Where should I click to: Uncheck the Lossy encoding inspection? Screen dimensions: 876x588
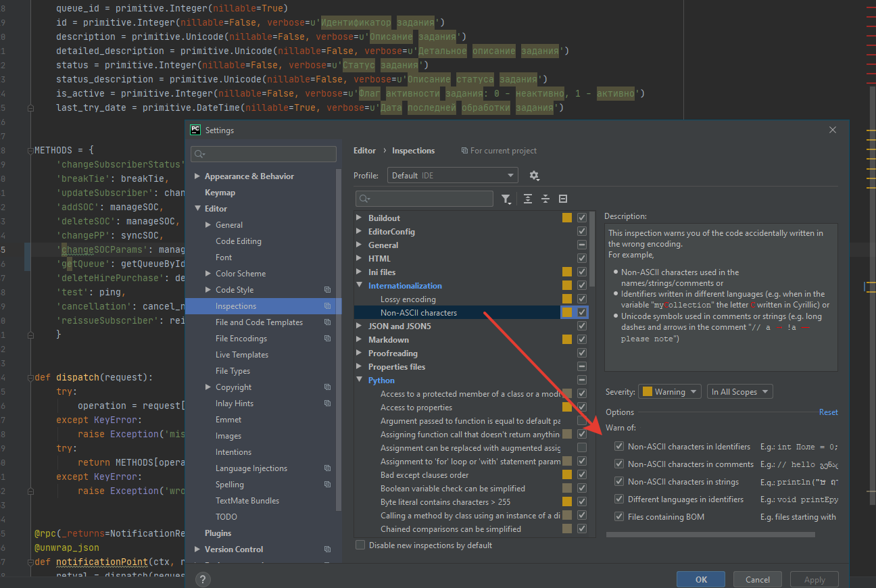point(582,299)
